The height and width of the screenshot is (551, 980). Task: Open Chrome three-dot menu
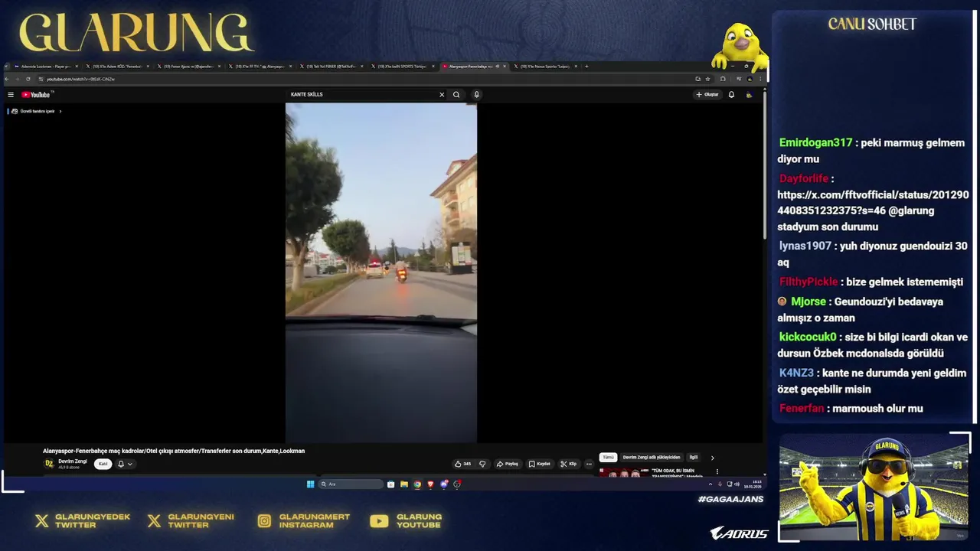click(x=760, y=79)
